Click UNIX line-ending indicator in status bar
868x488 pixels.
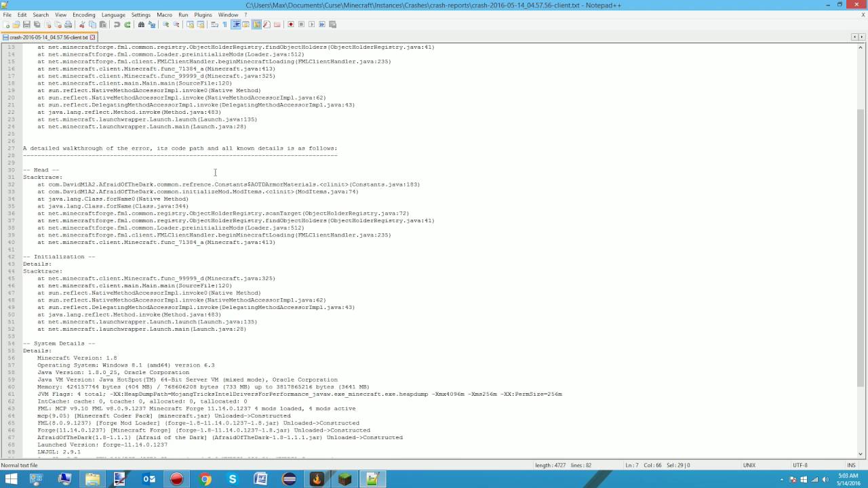pos(749,465)
